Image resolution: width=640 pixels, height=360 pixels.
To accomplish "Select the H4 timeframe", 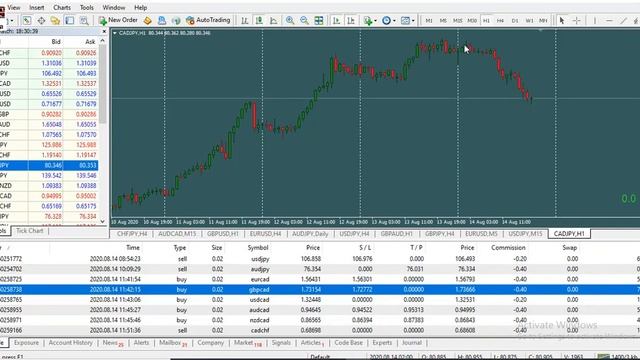I will click(500, 20).
